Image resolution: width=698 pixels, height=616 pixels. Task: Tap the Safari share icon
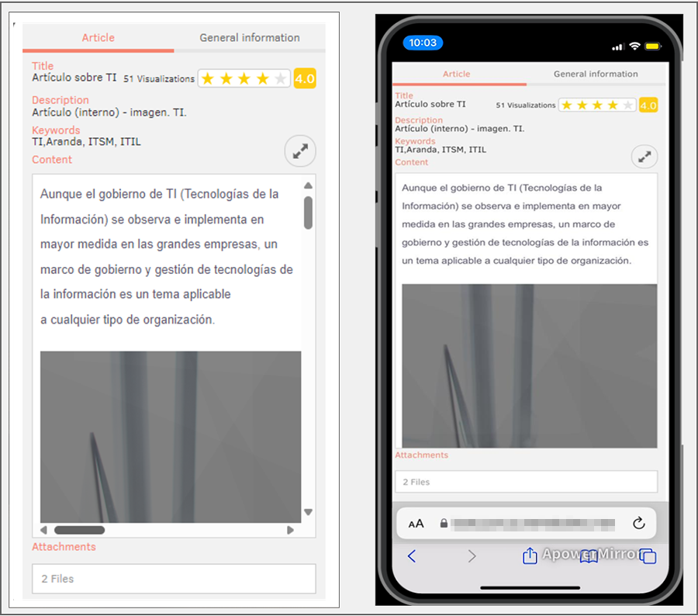coord(530,555)
